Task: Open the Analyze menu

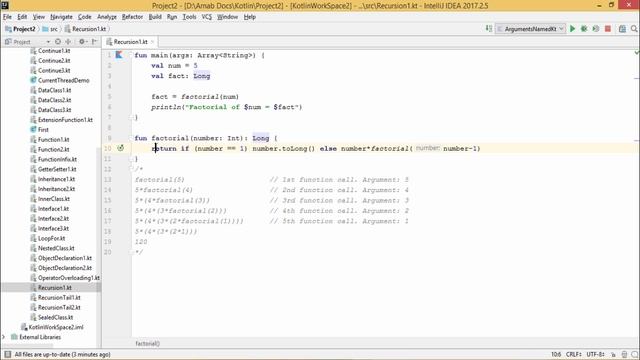Action: tap(107, 17)
